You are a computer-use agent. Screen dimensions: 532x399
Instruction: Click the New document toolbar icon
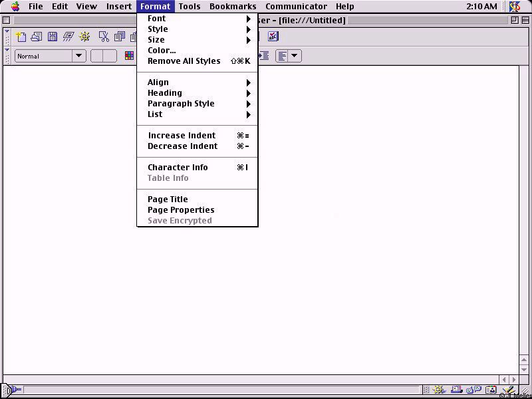pos(21,37)
